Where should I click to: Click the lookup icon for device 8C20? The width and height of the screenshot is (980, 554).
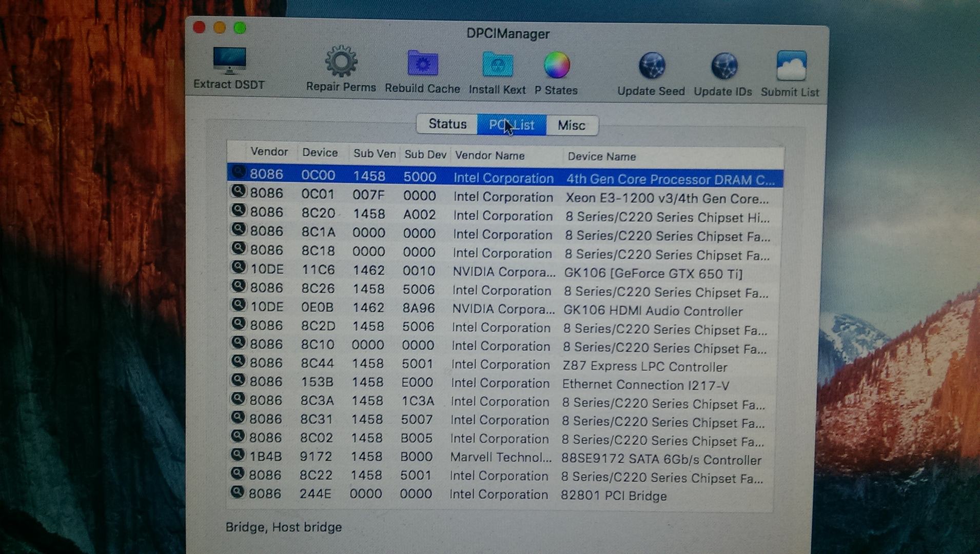238,210
